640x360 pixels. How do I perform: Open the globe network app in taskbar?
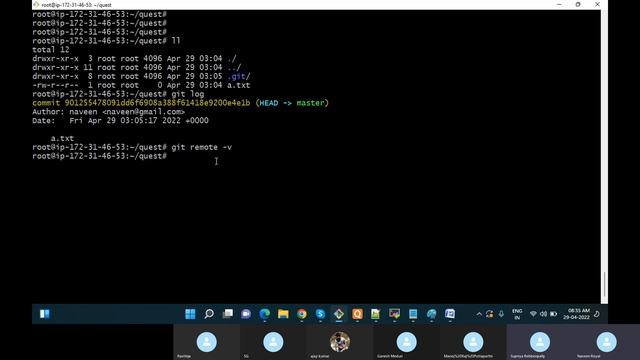coord(431,313)
